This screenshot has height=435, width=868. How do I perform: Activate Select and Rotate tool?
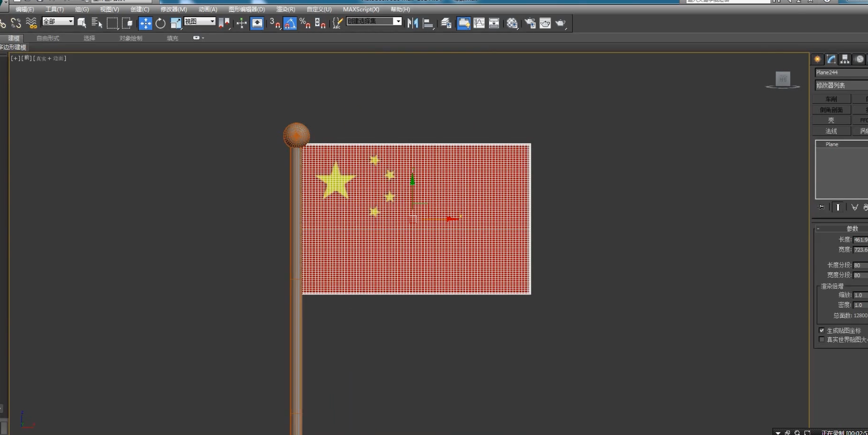[x=160, y=23]
